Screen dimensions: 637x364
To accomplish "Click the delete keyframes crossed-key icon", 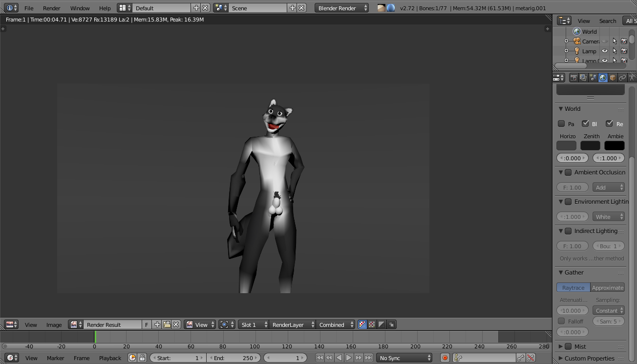I will [x=531, y=358].
